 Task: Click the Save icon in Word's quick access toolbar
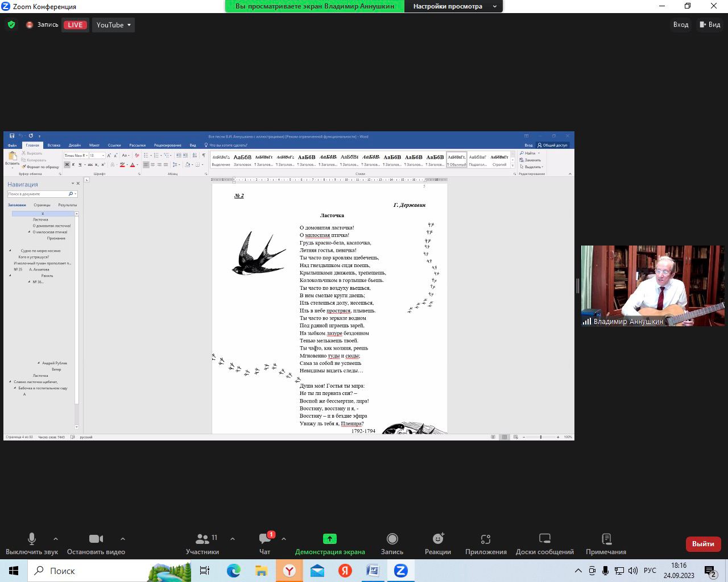(x=12, y=136)
